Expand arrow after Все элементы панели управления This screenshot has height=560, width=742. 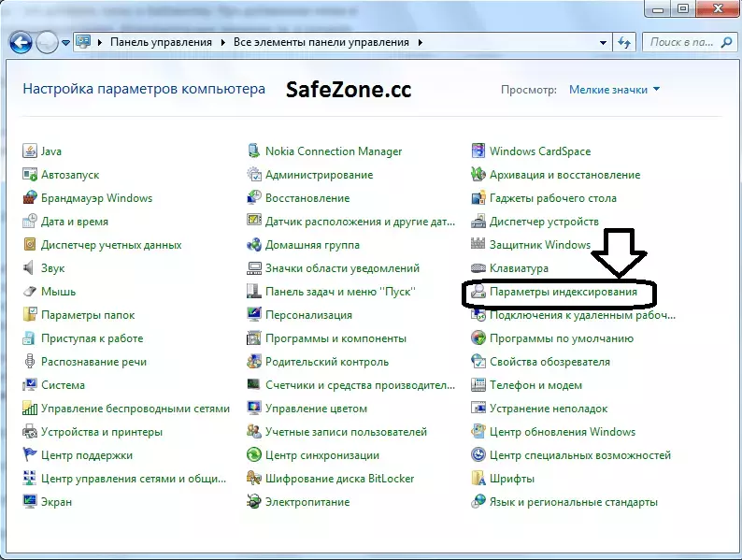tap(421, 43)
